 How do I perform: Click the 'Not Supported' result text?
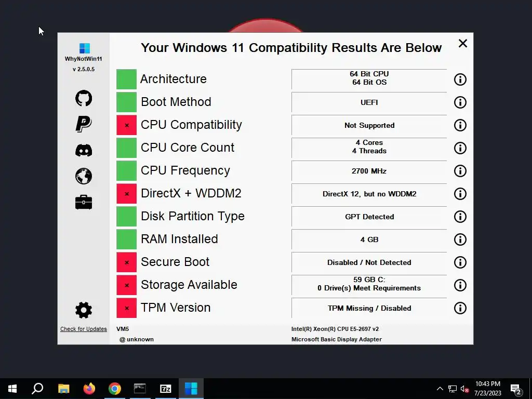coord(369,126)
